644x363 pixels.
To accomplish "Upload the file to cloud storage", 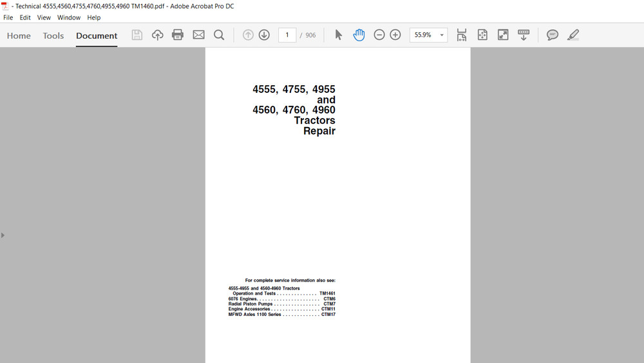I will 157,35.
